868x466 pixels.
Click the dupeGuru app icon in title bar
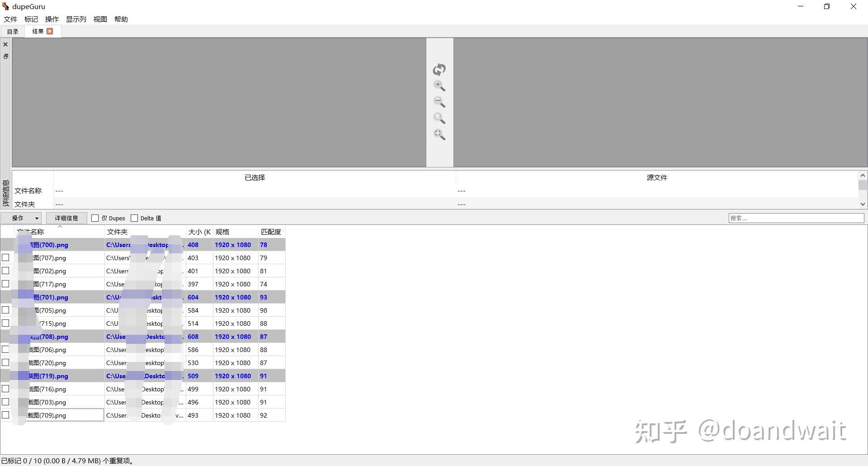[x=5, y=6]
